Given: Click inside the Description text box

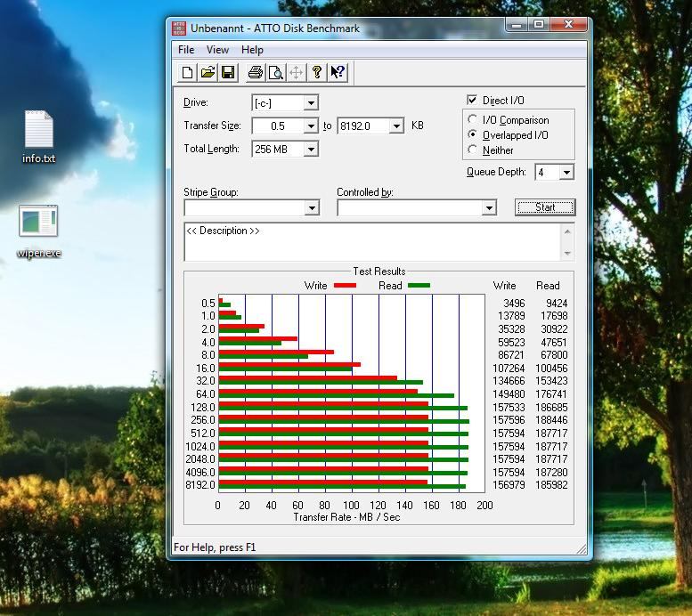Looking at the screenshot, I should [372, 242].
